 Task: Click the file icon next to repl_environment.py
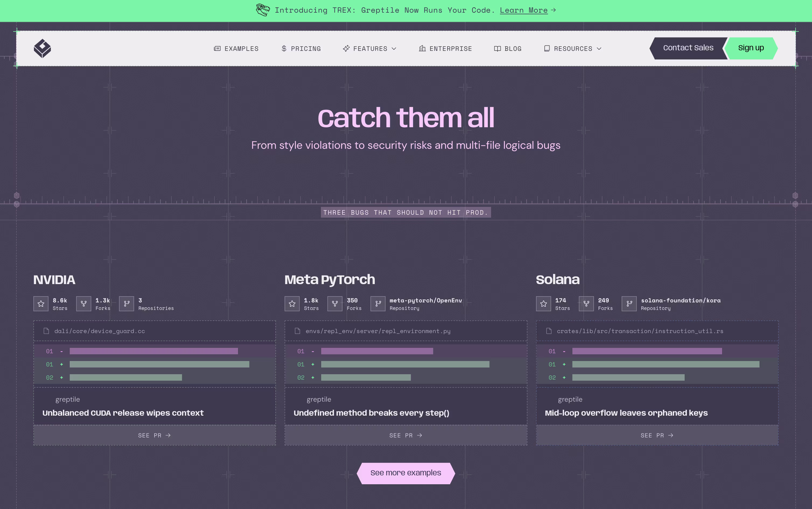[297, 331]
